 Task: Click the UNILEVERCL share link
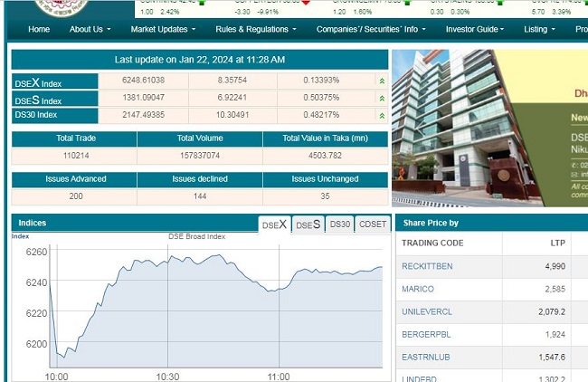[426, 312]
